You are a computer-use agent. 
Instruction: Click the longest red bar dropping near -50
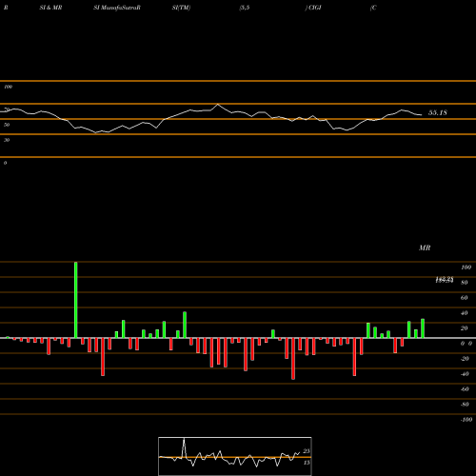pyautogui.click(x=293, y=359)
